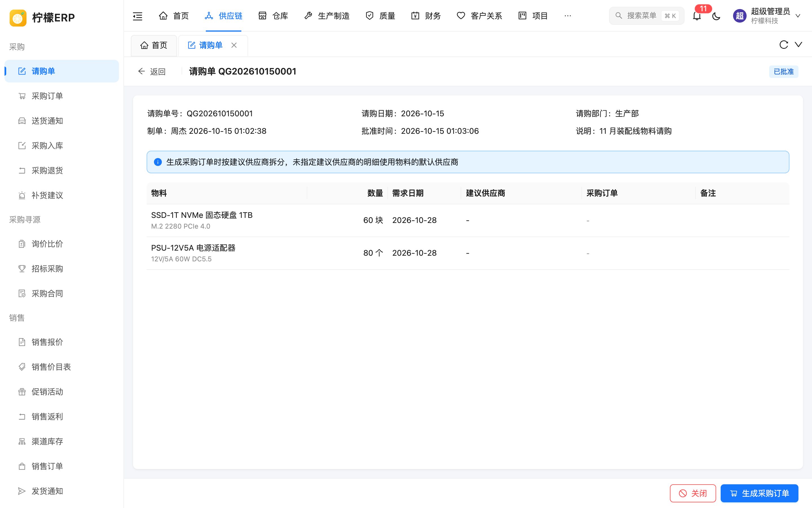This screenshot has height=508, width=812.
Task: Open 采购退货 in the sidebar
Action: pos(62,171)
